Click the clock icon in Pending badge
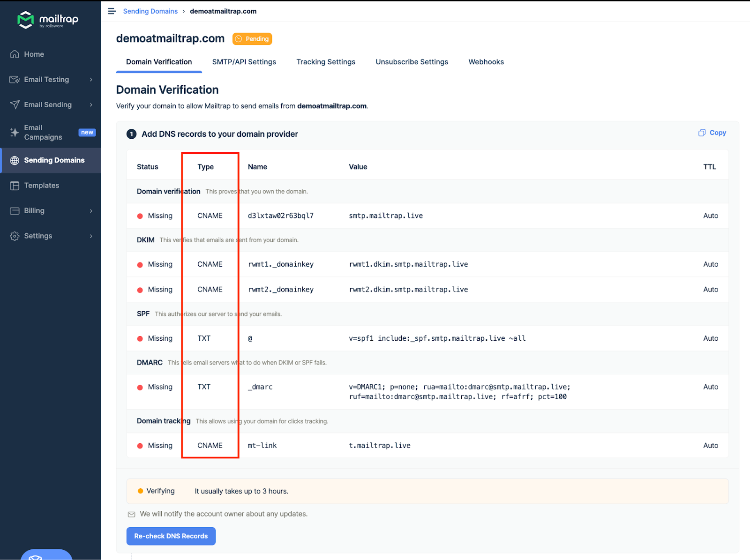 [x=239, y=39]
